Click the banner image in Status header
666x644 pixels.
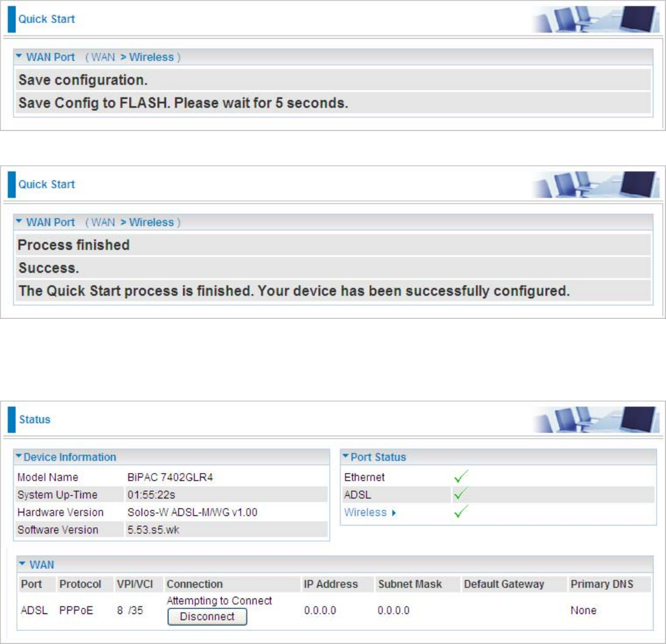[595, 419]
